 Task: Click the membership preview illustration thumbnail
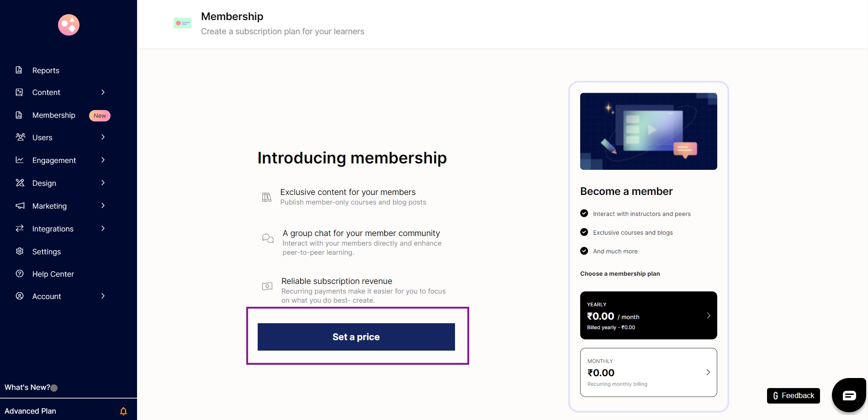[x=649, y=131]
